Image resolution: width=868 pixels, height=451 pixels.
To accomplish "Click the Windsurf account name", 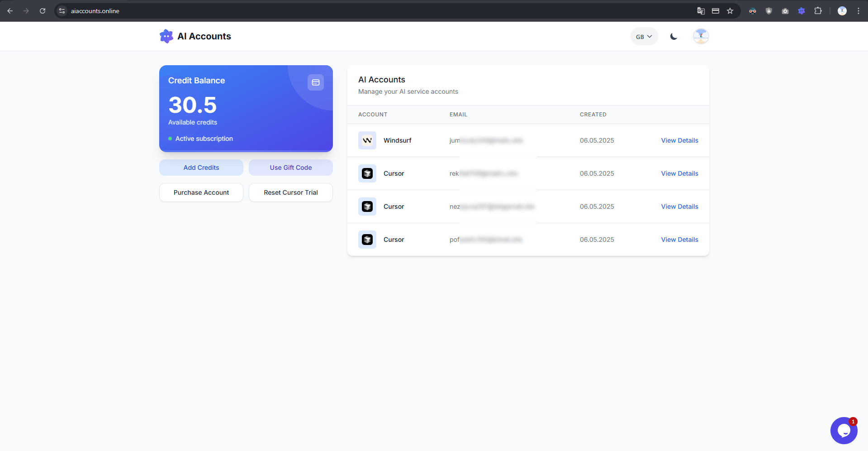I will click(397, 140).
